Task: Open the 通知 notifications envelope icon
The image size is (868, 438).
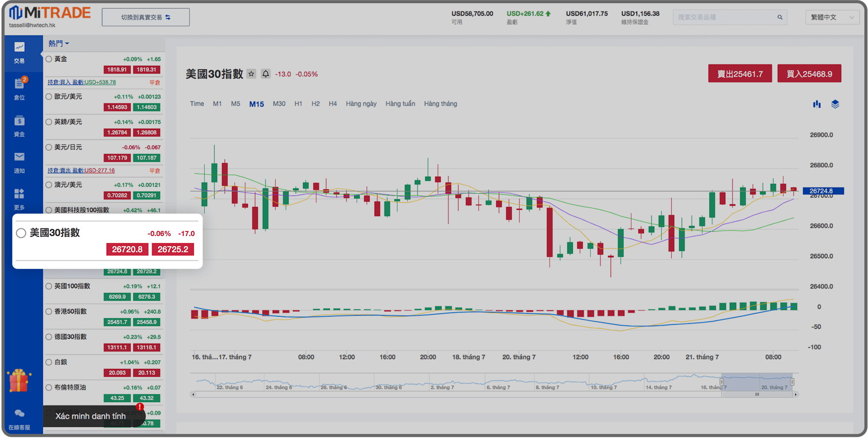Action: click(19, 162)
